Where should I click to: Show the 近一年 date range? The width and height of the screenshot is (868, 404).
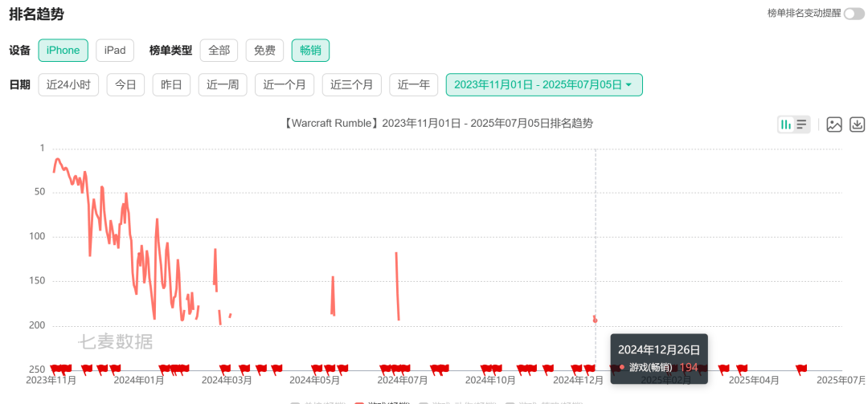pos(414,84)
